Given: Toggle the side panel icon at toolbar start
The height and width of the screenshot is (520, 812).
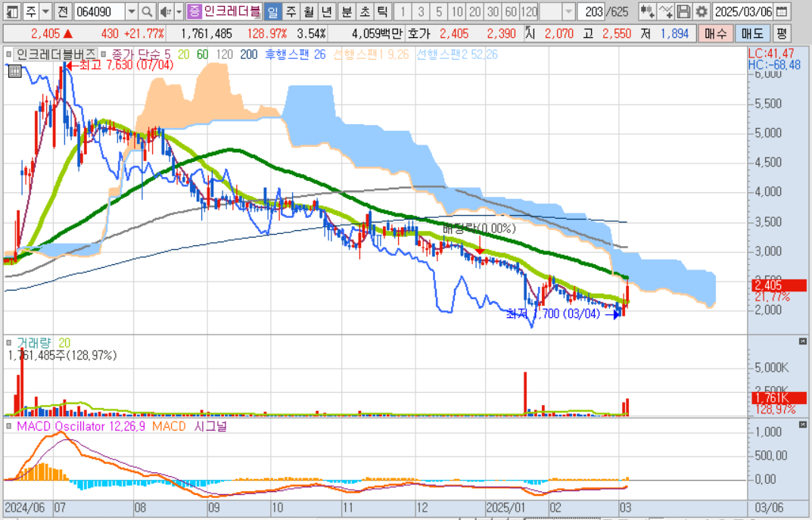Looking at the screenshot, I should pos(12,11).
